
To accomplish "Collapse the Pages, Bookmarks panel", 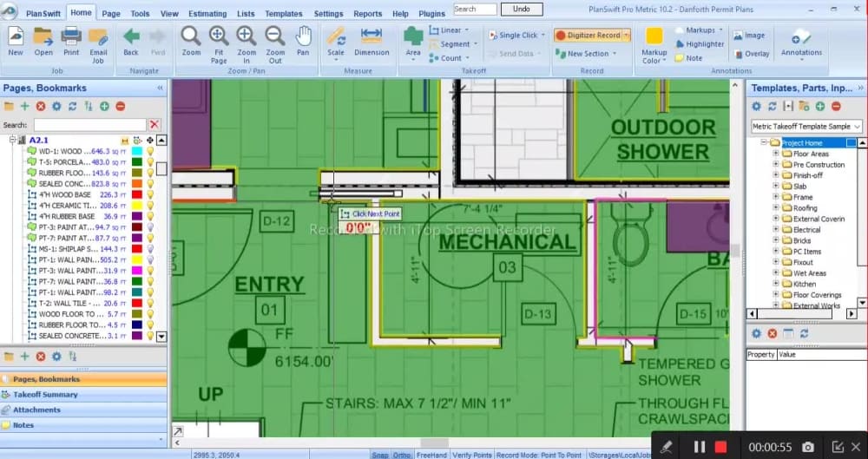I will [x=160, y=88].
